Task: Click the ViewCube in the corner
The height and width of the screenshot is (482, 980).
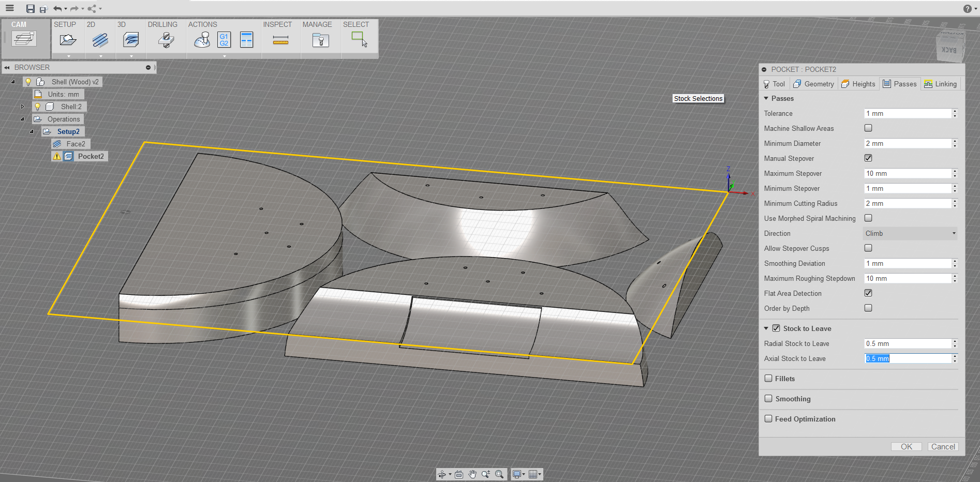Action: click(950, 48)
